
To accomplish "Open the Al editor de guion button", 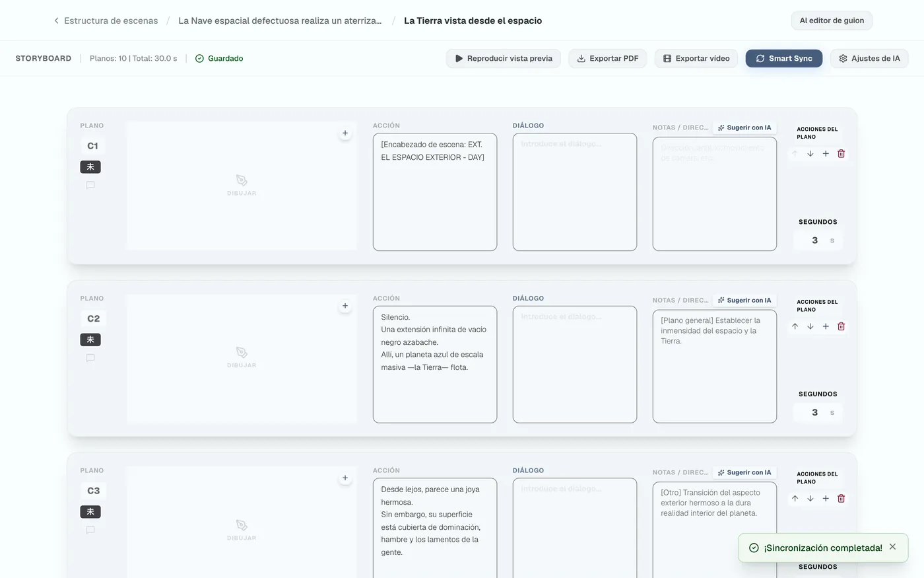I will 832,20.
